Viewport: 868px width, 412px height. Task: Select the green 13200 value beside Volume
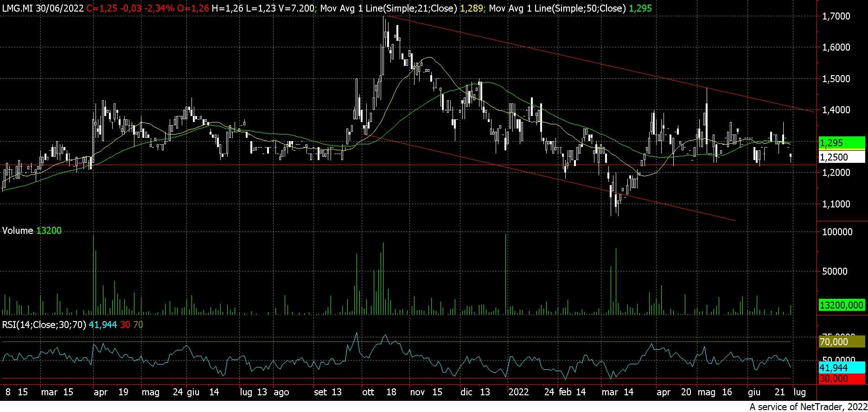(x=49, y=231)
